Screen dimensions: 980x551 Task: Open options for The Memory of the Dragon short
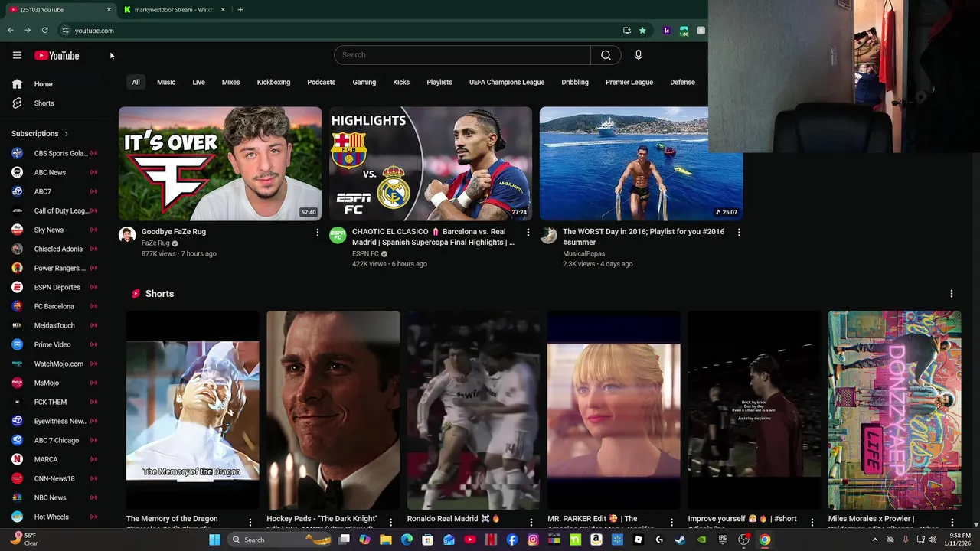point(250,522)
